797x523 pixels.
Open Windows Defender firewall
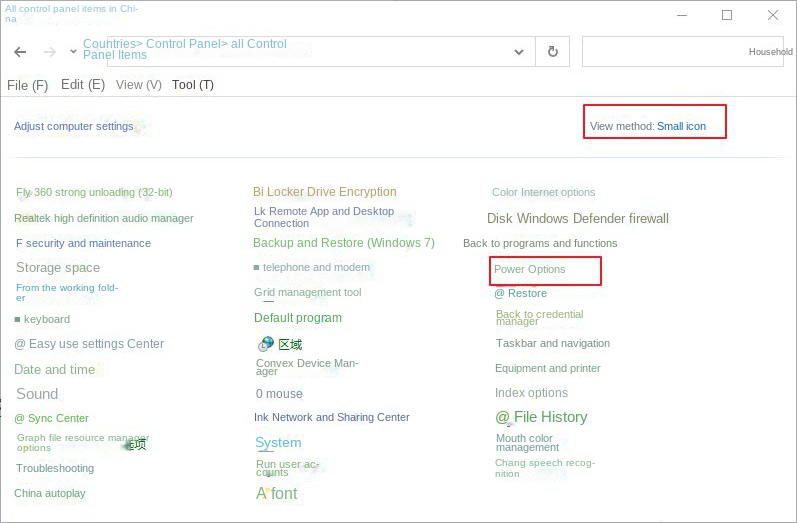[577, 218]
